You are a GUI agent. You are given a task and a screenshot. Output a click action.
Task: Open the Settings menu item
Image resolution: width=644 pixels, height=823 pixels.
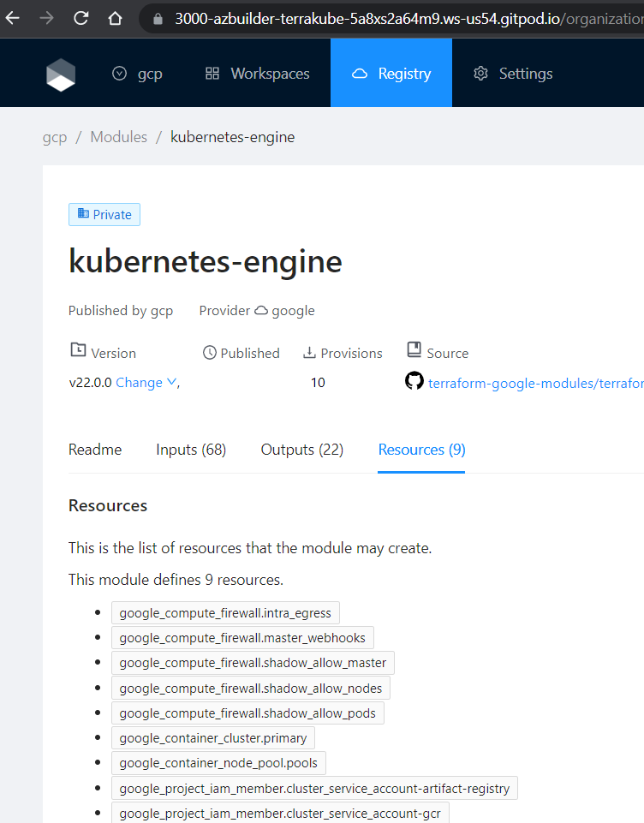[513, 74]
